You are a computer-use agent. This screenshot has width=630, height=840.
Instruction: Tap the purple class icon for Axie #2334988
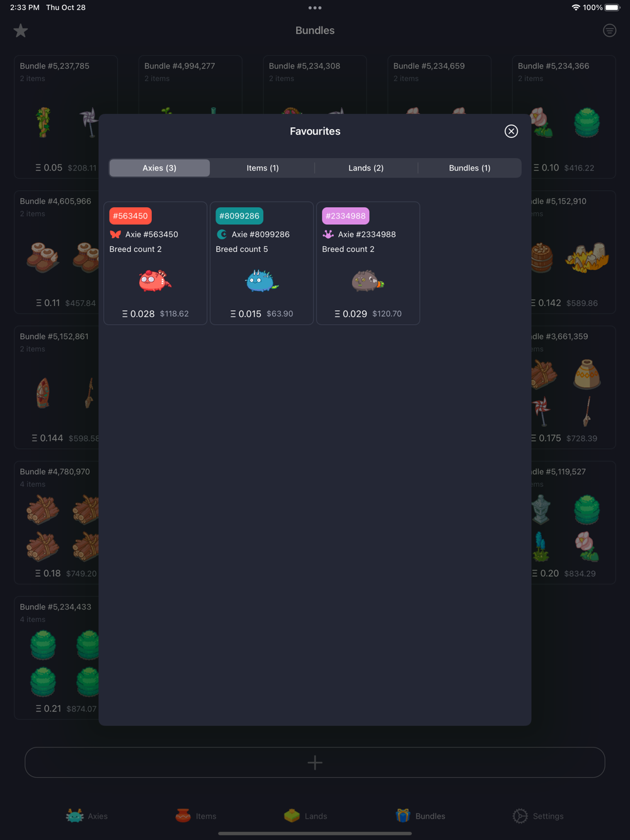coord(328,234)
